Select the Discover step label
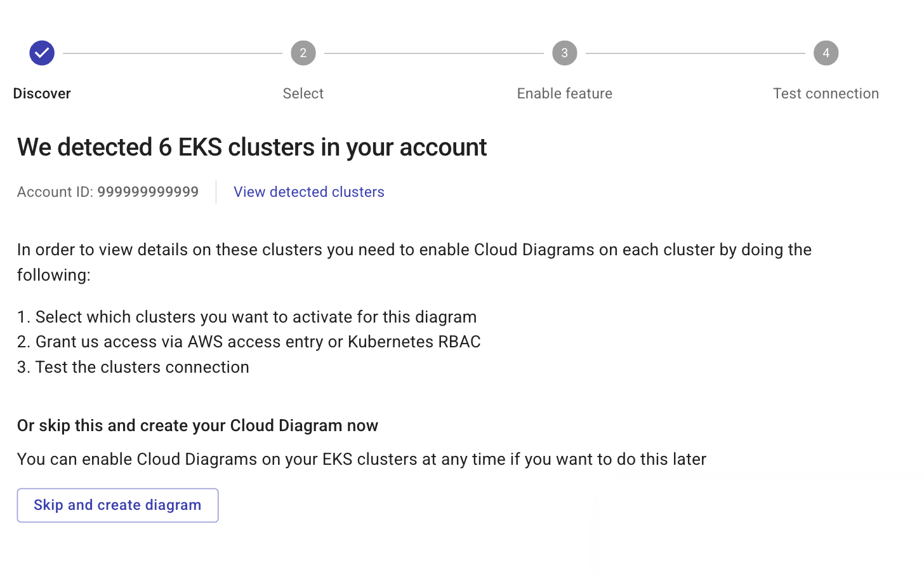Image resolution: width=924 pixels, height=574 pixels. click(x=42, y=93)
